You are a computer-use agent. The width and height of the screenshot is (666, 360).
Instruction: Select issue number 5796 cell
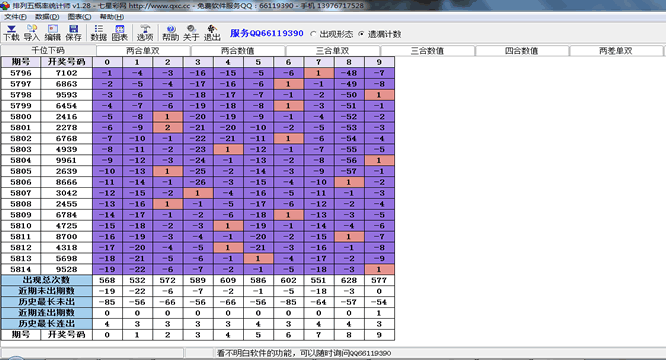[21, 73]
